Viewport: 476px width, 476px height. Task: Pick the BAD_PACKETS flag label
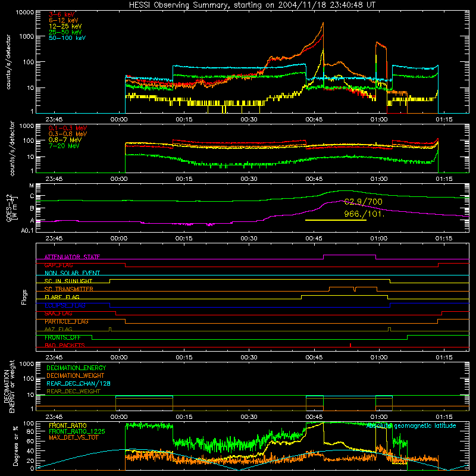[x=65, y=345]
